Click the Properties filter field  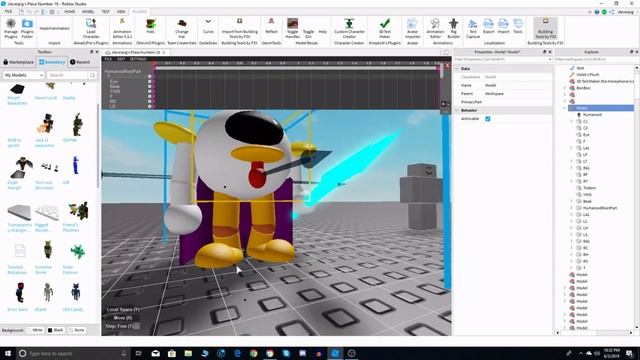click(502, 60)
